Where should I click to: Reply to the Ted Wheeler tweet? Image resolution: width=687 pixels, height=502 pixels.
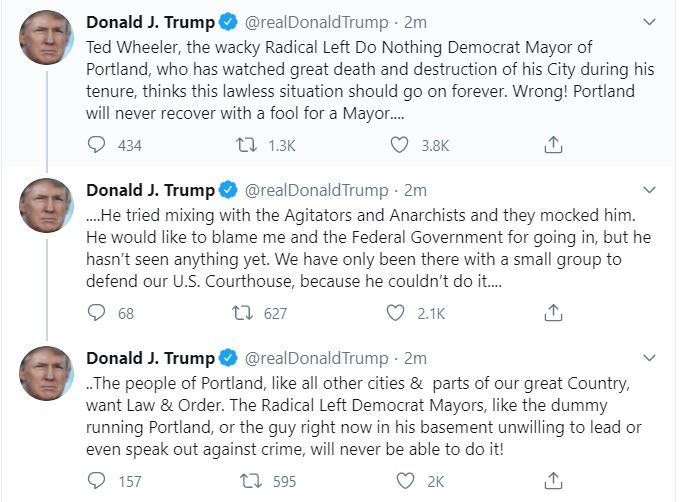click(97, 145)
